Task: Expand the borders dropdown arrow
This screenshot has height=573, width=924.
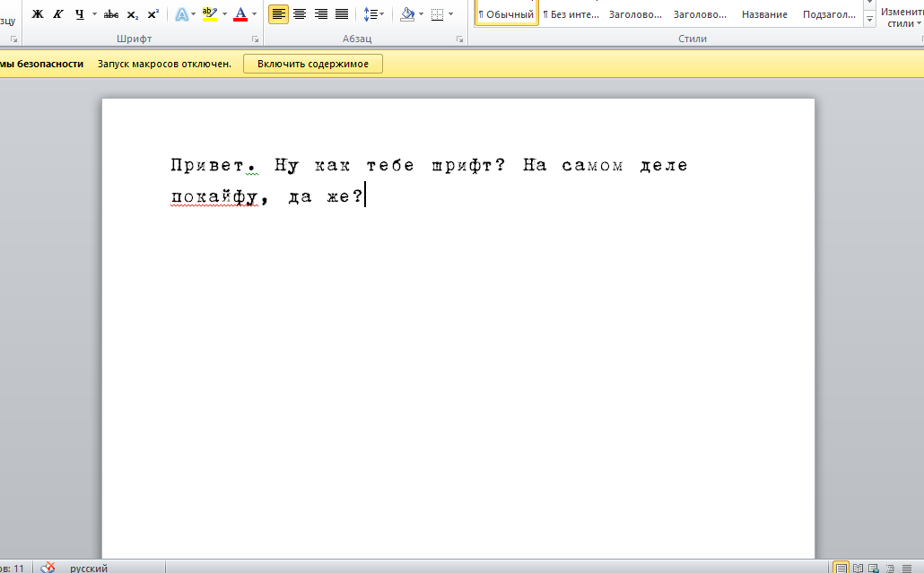Action: 450,14
